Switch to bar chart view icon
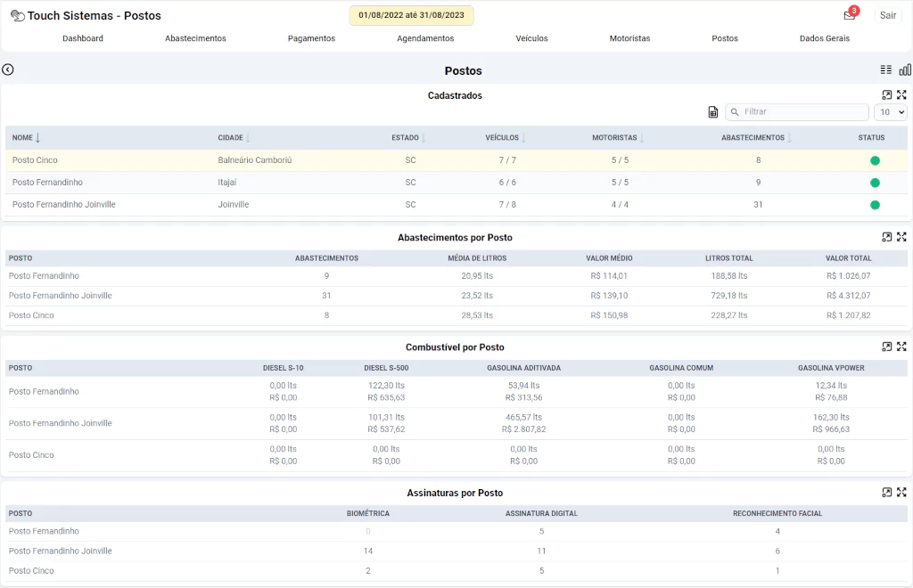913x588 pixels. pos(905,69)
